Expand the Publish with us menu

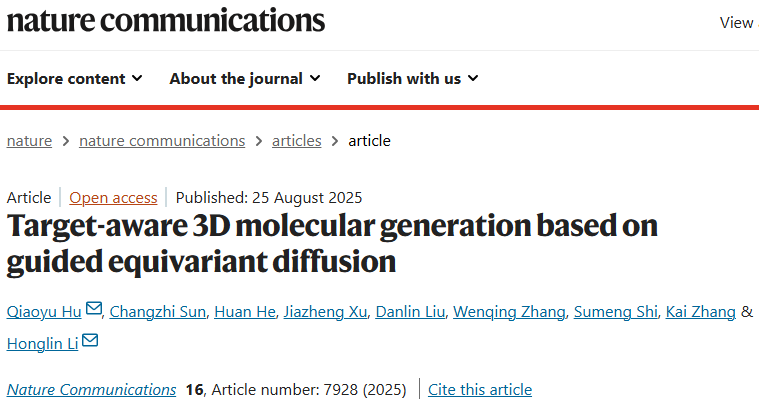pyautogui.click(x=413, y=78)
